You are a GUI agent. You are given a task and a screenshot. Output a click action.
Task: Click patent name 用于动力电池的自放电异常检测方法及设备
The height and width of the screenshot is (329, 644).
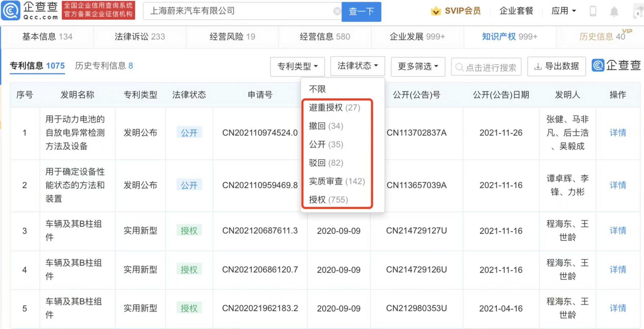[75, 133]
